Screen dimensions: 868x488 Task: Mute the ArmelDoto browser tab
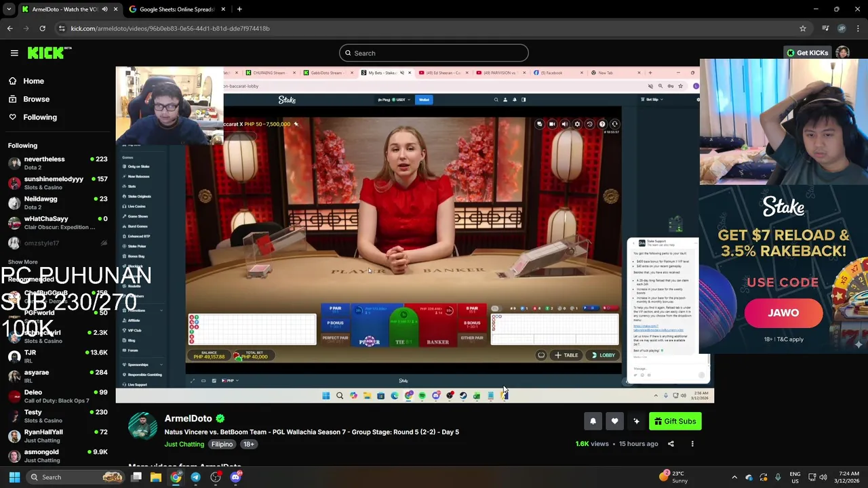(104, 9)
